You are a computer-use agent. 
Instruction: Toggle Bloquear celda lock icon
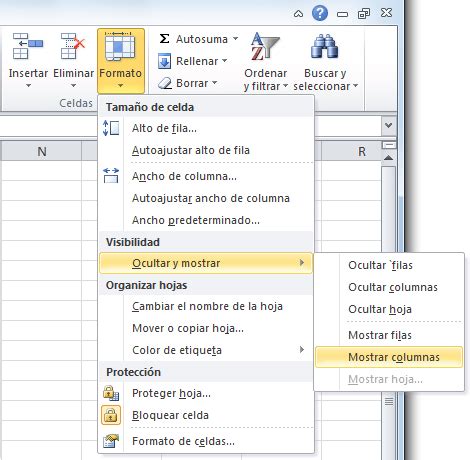point(111,415)
